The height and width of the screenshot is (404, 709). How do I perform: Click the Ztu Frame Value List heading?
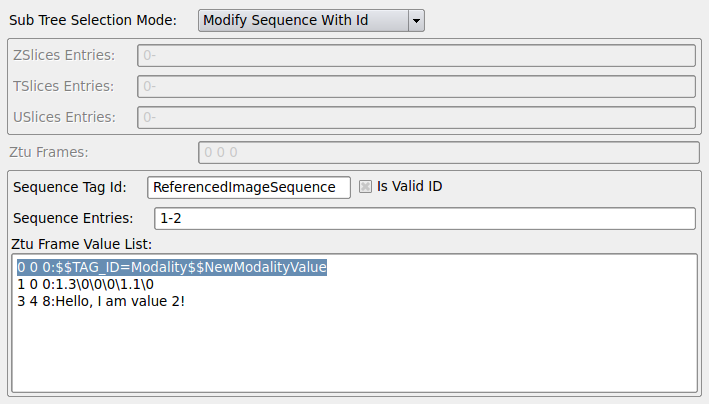(80, 243)
